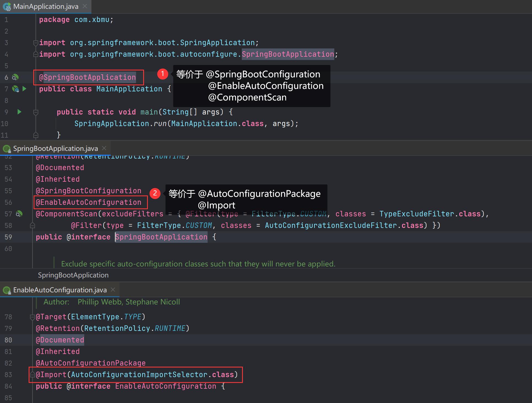Screen dimensions: 532x403
Task: Click the EnableAutoConfiguration.java tab annotation icon
Action: [7, 290]
